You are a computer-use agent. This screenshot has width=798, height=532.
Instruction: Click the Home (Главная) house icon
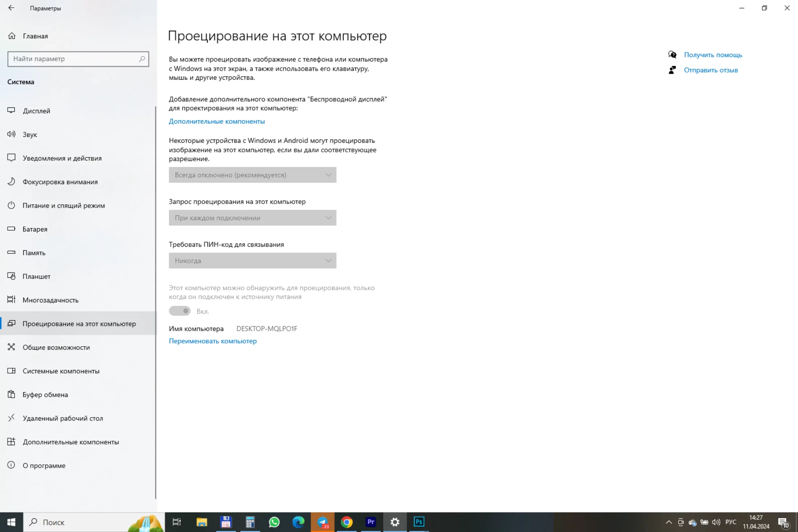12,36
